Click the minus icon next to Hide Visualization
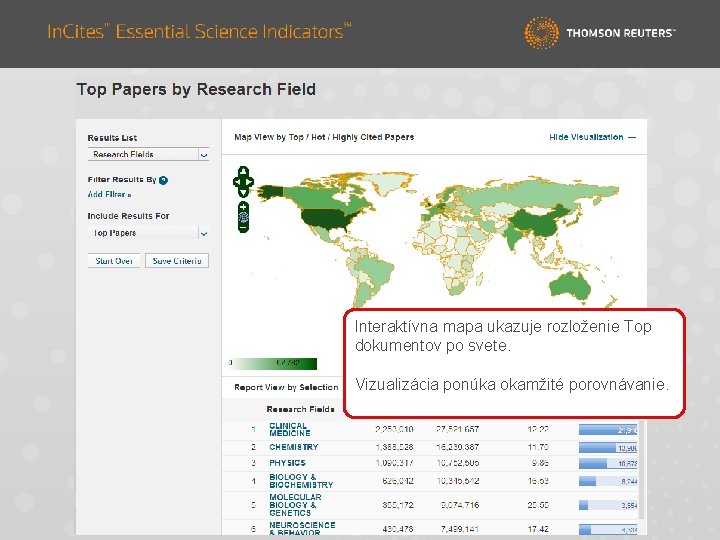 coord(632,137)
